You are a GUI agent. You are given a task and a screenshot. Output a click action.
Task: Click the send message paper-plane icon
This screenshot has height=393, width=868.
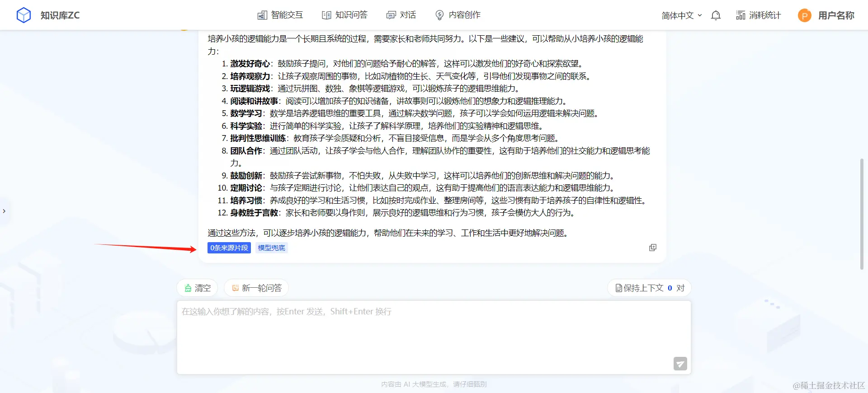[x=680, y=364]
